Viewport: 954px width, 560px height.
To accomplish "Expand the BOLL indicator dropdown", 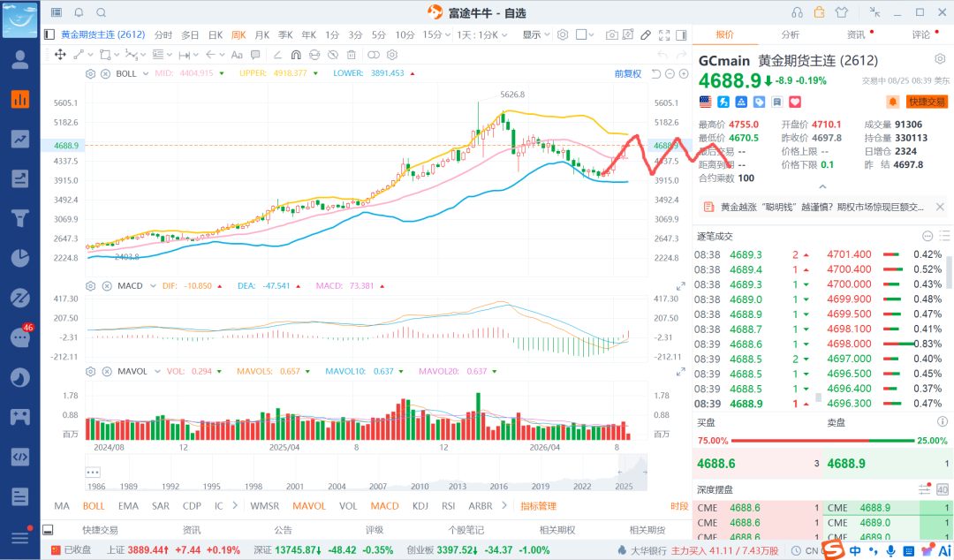I will pos(146,73).
